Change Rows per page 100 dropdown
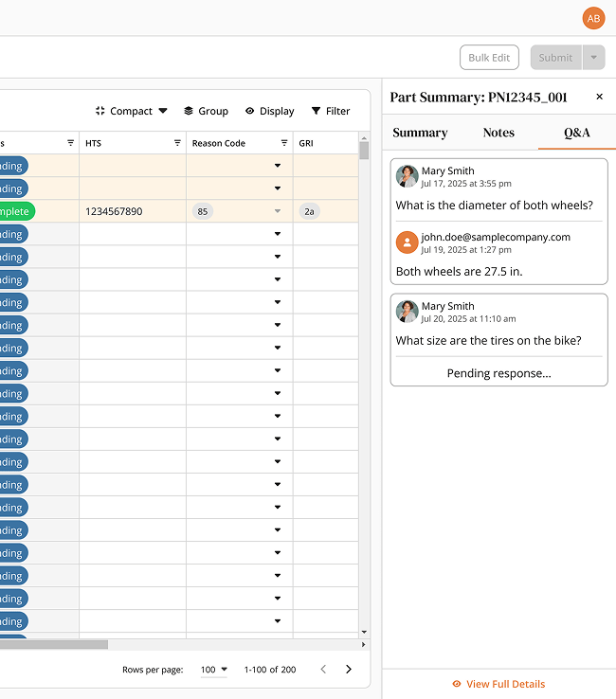The image size is (616, 699). [214, 670]
